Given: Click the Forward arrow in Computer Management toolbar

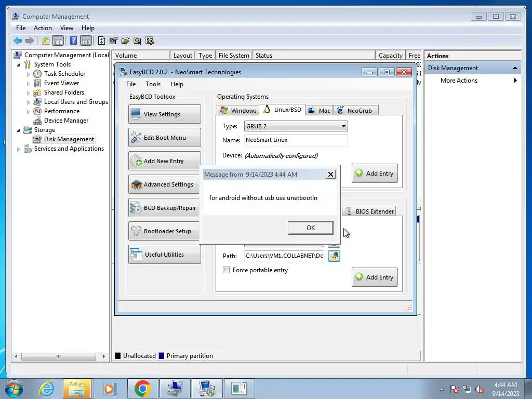Looking at the screenshot, I should pyautogui.click(x=30, y=41).
